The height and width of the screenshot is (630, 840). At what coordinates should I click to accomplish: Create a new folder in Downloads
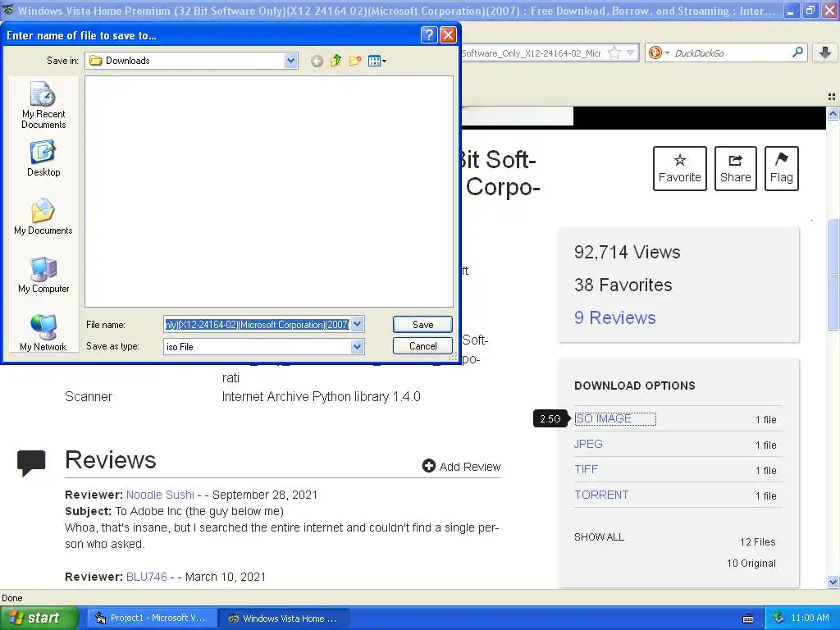355,61
